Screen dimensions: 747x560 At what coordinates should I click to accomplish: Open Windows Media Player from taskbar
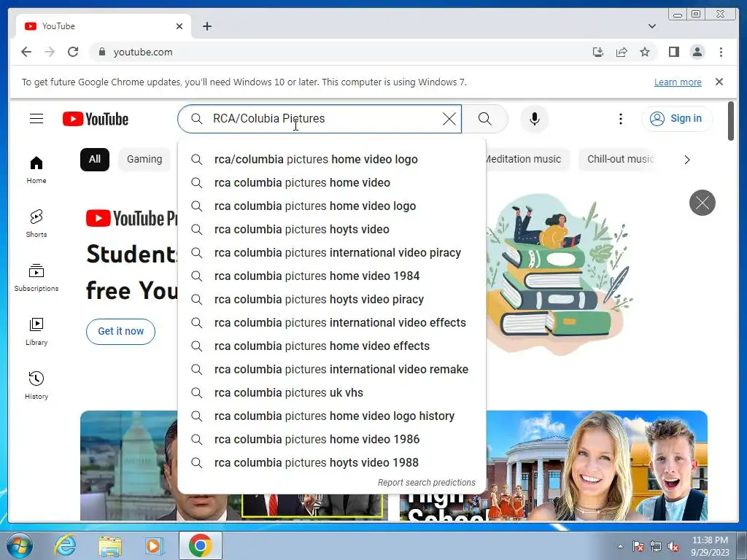point(155,545)
